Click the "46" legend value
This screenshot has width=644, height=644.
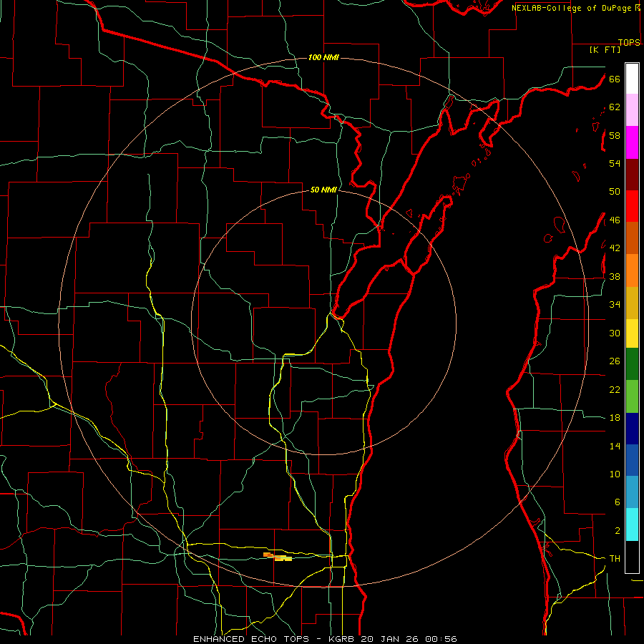click(615, 220)
